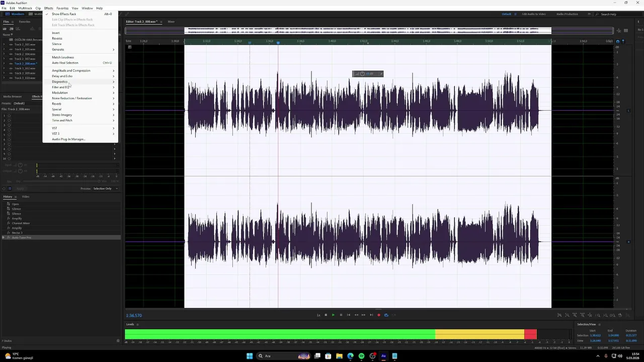This screenshot has height=362, width=644.
Task: Open the Amplitude and Compression submenu
Action: tap(80, 70)
